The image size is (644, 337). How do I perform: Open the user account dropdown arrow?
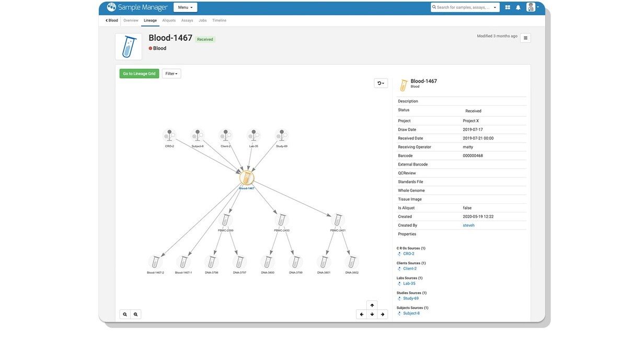(538, 7)
